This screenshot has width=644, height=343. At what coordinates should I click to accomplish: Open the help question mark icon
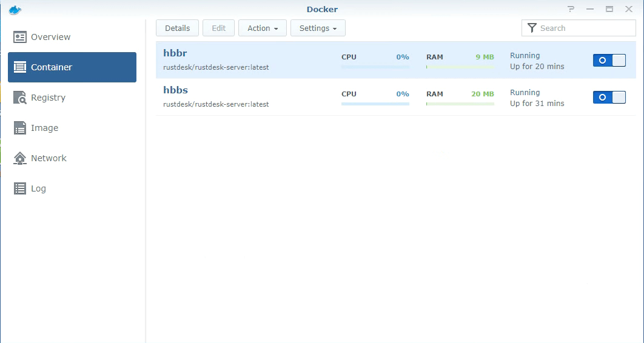pyautogui.click(x=571, y=9)
